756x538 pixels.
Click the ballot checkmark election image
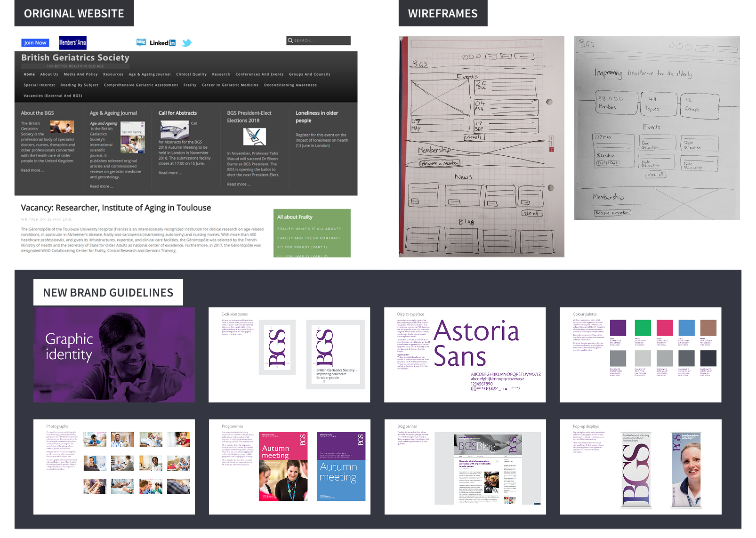pos(254,137)
